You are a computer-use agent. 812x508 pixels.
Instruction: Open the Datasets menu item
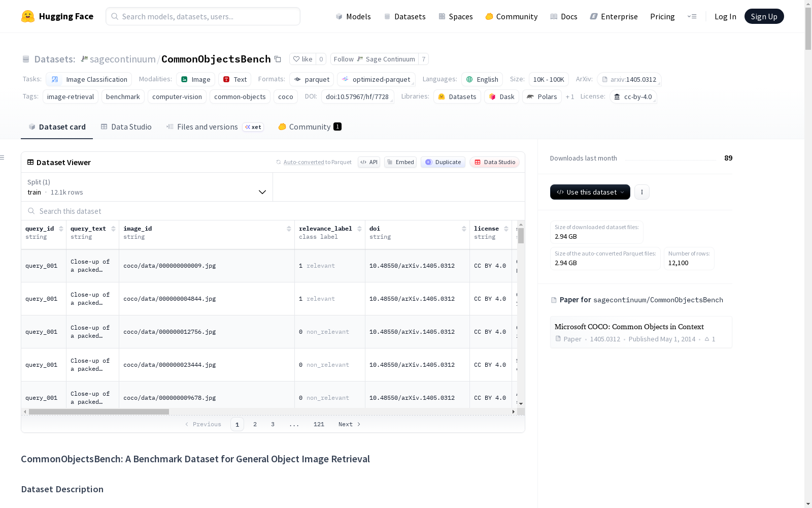[404, 16]
